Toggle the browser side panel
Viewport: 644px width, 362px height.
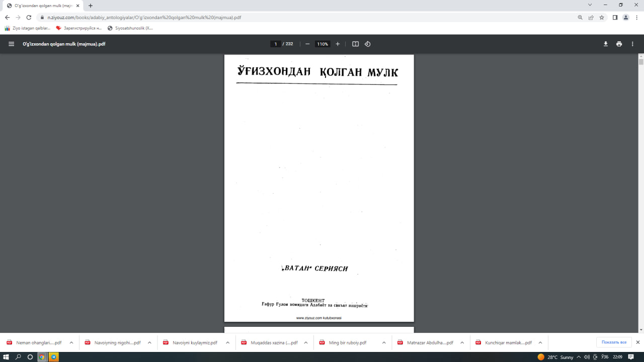pos(615,17)
